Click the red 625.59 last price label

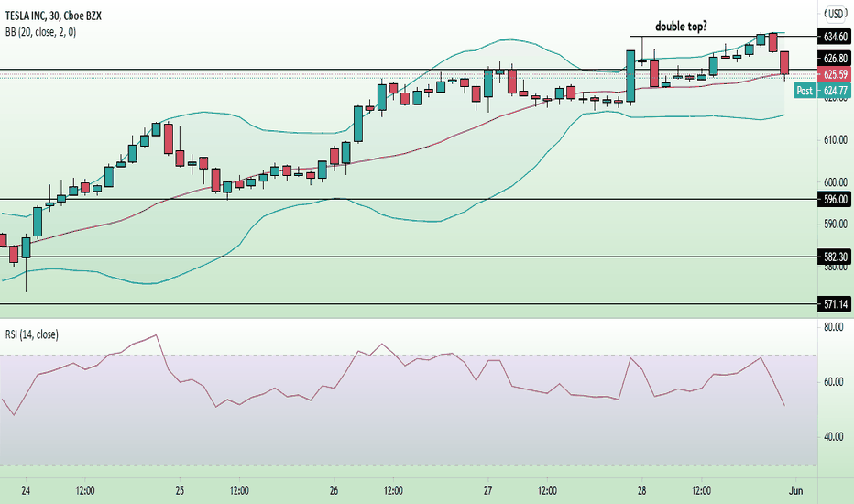836,74
